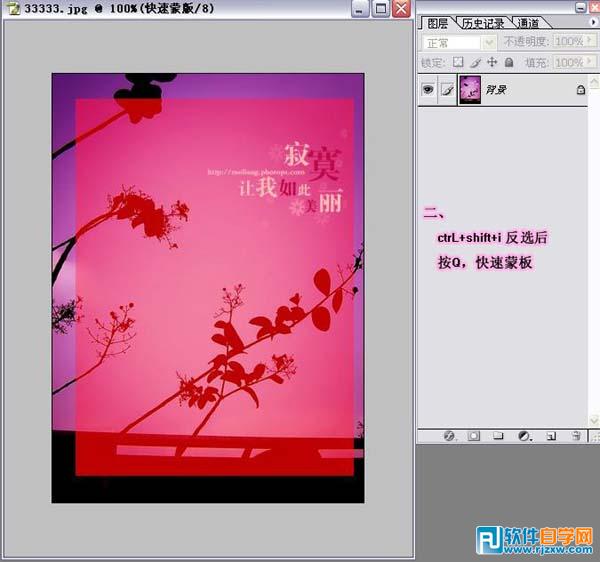Hide the 背景 layer with the eye icon
This screenshot has width=600, height=562.
[x=428, y=90]
